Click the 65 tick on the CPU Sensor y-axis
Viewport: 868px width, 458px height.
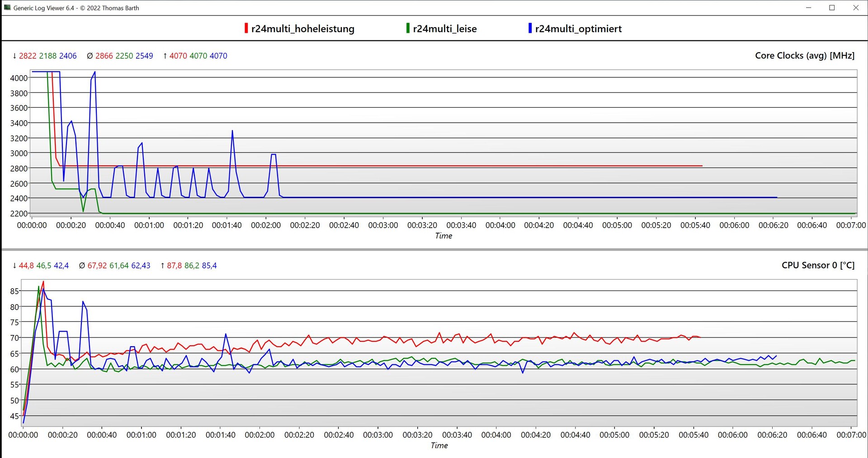coord(15,354)
